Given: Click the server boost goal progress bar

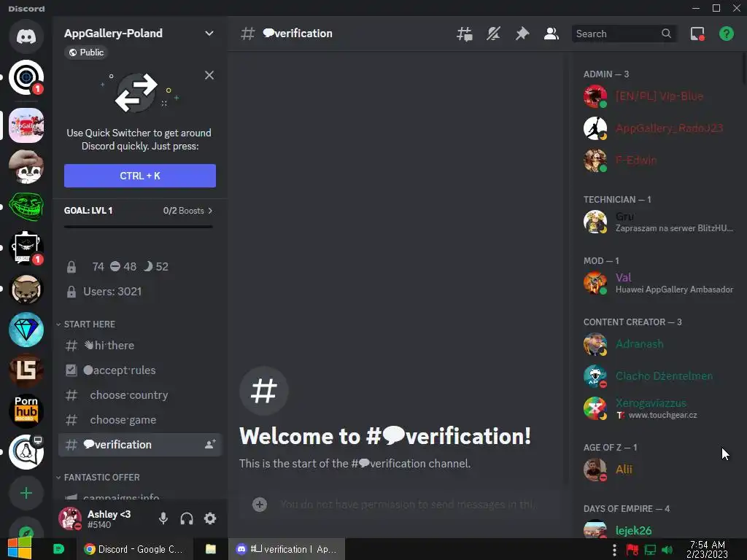Looking at the screenshot, I should (x=138, y=227).
